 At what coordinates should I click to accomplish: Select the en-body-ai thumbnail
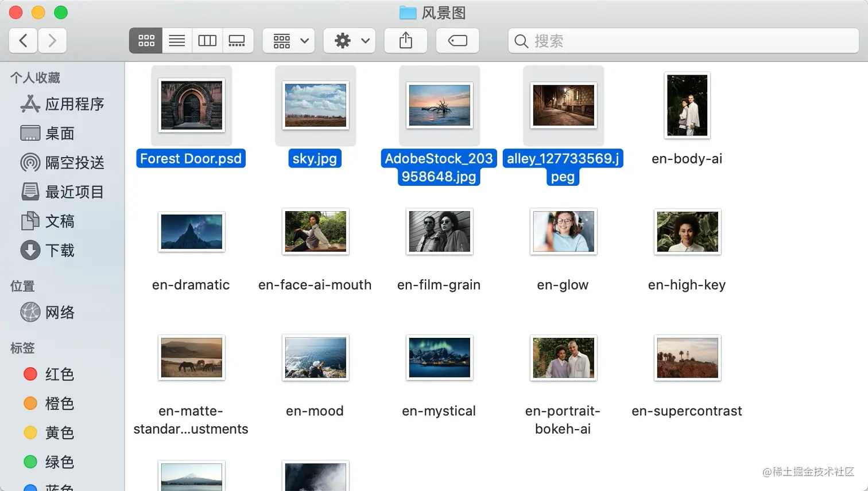(x=688, y=105)
